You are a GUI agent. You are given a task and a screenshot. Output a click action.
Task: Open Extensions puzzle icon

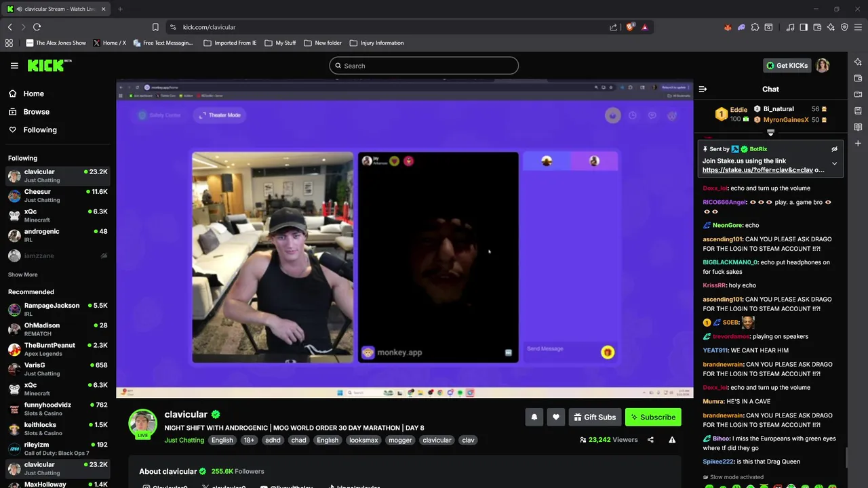pos(755,27)
